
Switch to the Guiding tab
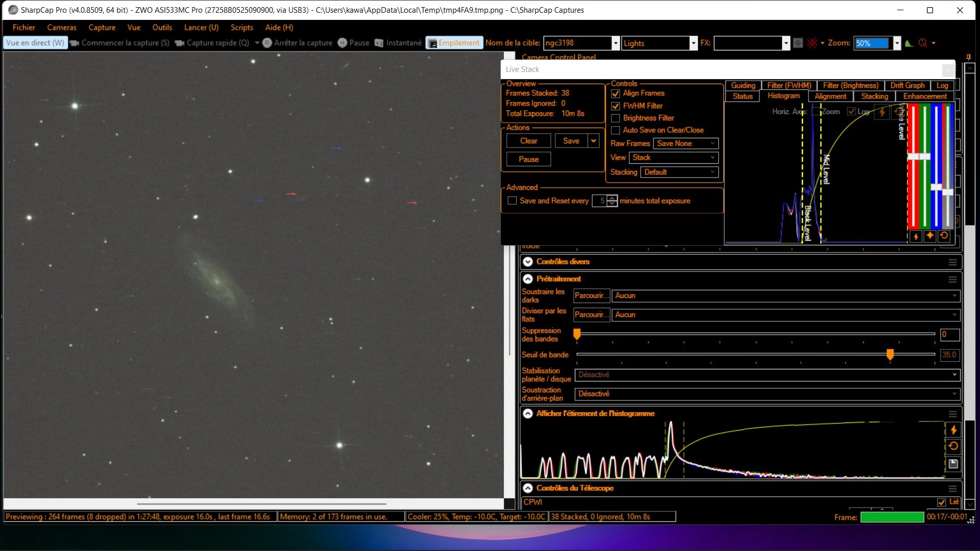(743, 86)
